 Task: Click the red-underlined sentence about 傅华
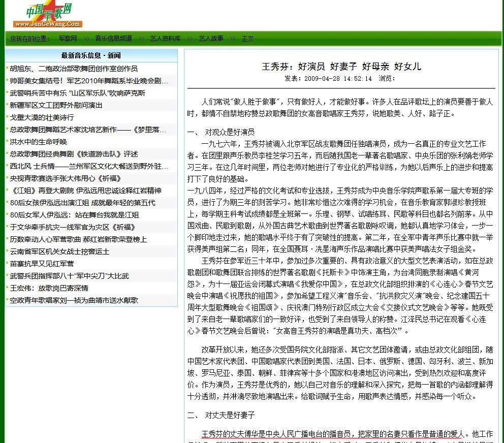click(x=333, y=434)
